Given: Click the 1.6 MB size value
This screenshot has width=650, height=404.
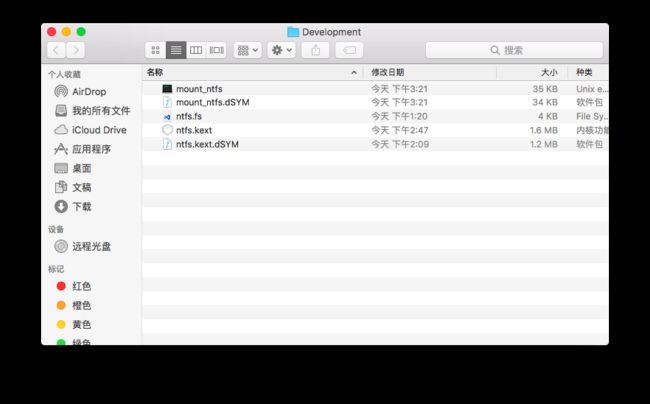Looking at the screenshot, I should tap(543, 130).
